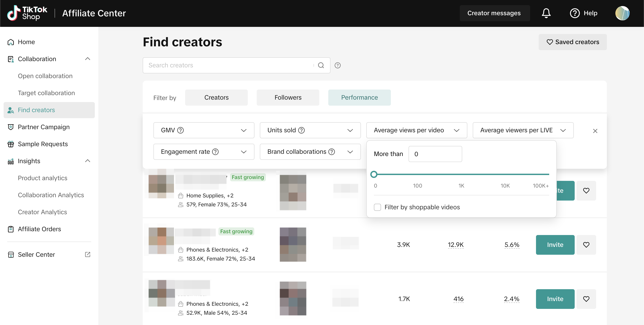Click the help icon beside search box
The width and height of the screenshot is (644, 325).
coord(337,65)
